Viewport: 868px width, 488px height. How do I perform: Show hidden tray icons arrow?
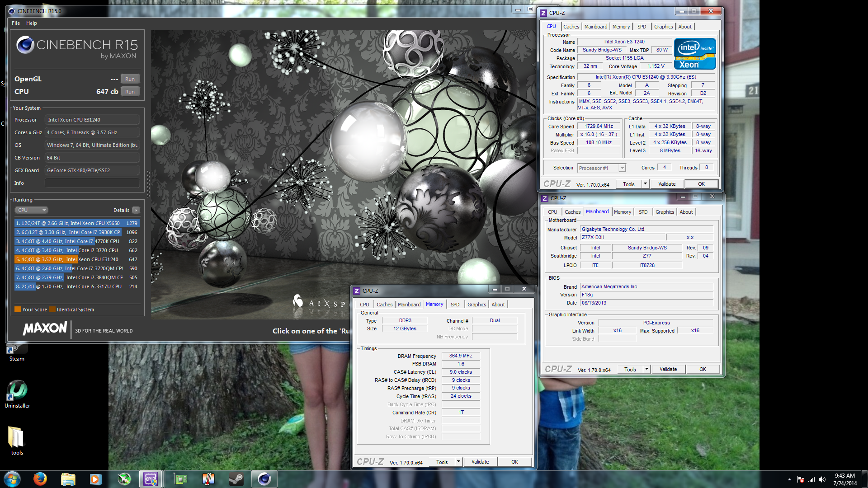coord(789,479)
